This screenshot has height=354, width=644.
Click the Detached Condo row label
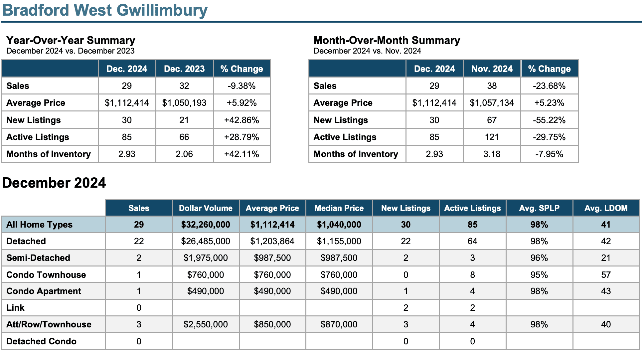[41, 341]
